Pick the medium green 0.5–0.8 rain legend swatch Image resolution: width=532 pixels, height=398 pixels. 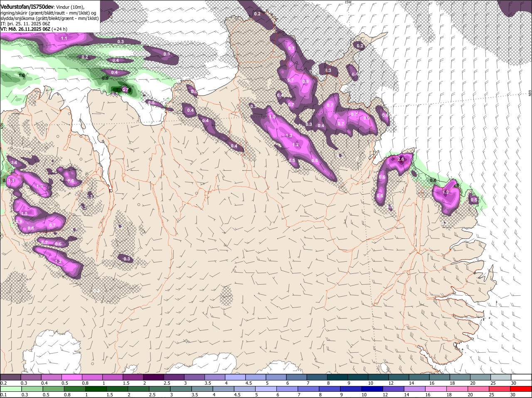[x=54, y=388]
